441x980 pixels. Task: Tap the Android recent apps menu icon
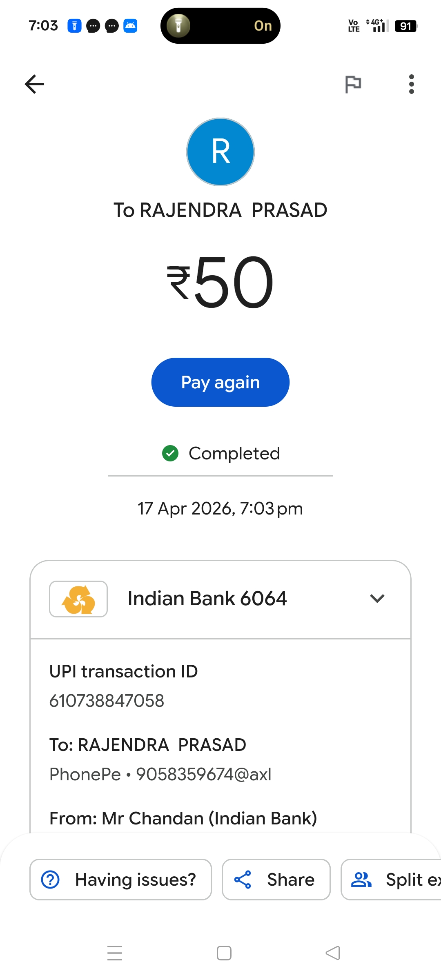pyautogui.click(x=115, y=953)
